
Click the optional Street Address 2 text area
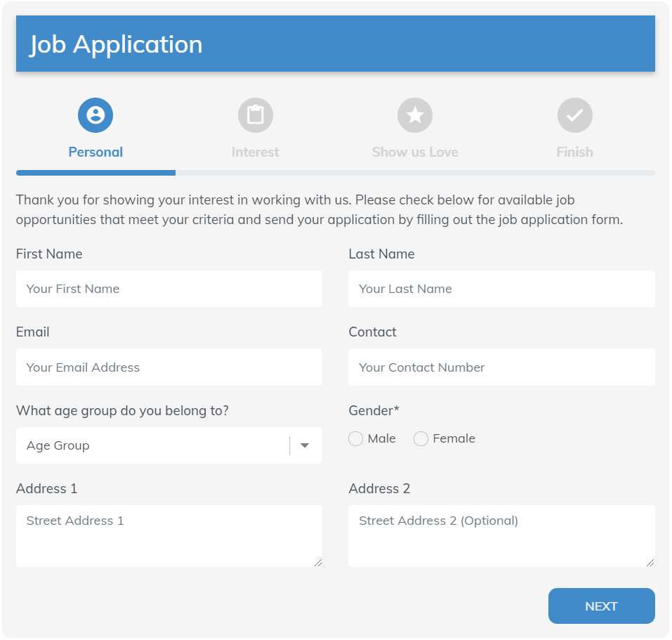[501, 535]
